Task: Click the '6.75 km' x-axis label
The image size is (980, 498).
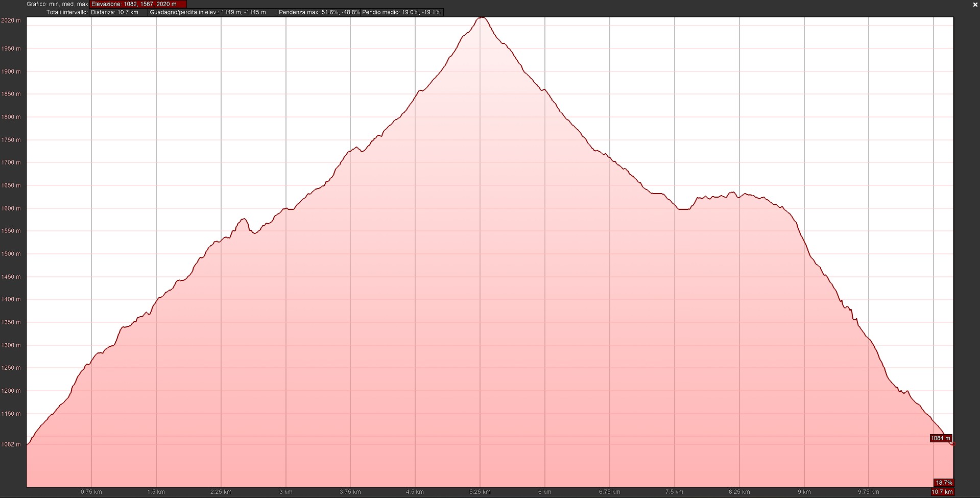Action: [x=610, y=492]
